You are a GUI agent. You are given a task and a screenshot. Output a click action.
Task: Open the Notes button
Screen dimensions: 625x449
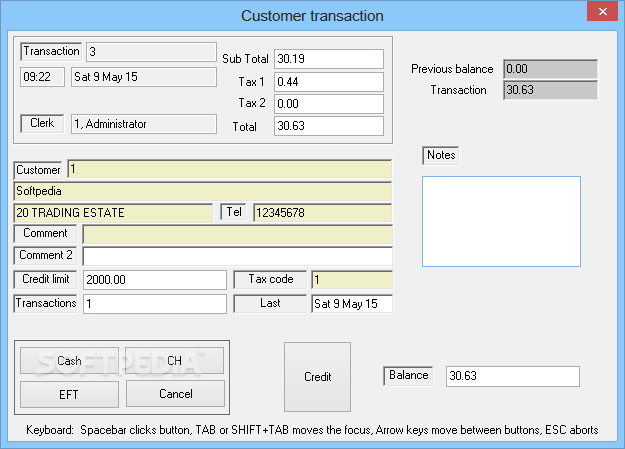pyautogui.click(x=440, y=155)
